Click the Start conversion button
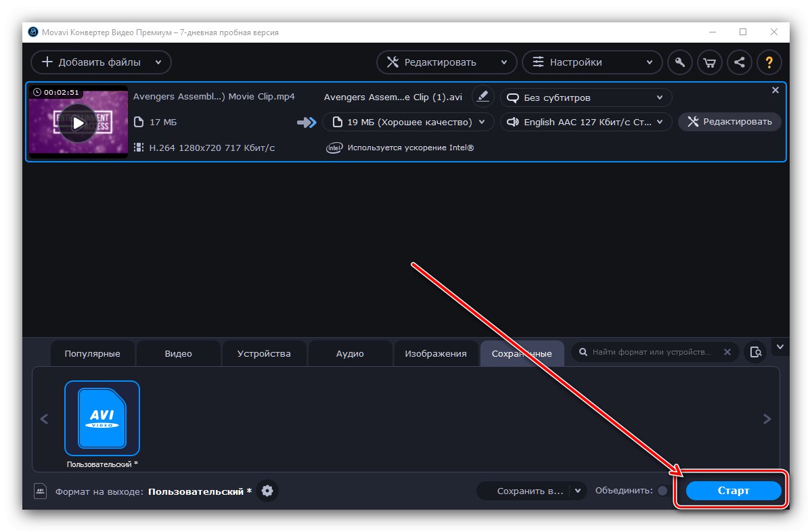 tap(734, 491)
